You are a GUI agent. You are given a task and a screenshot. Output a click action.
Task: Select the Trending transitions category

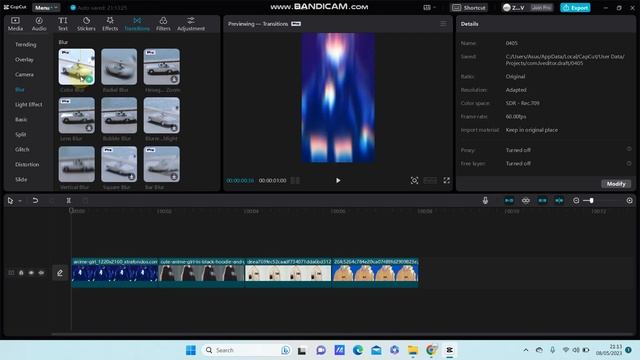coord(26,44)
